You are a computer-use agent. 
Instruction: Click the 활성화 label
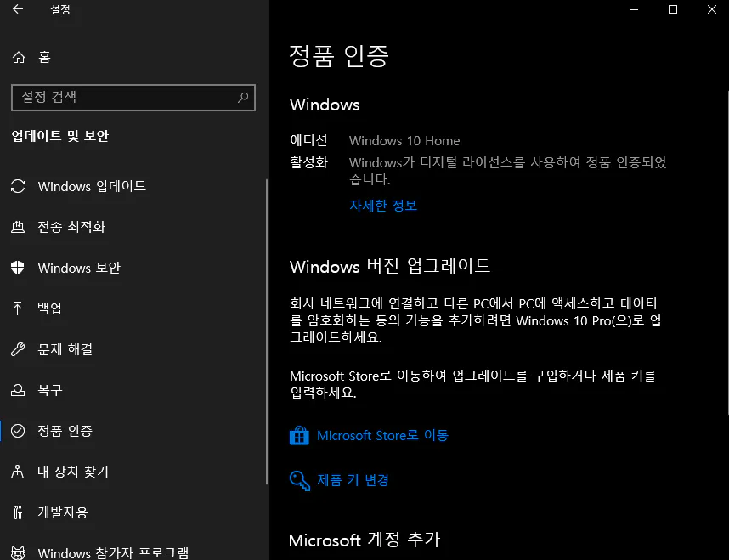click(x=308, y=162)
